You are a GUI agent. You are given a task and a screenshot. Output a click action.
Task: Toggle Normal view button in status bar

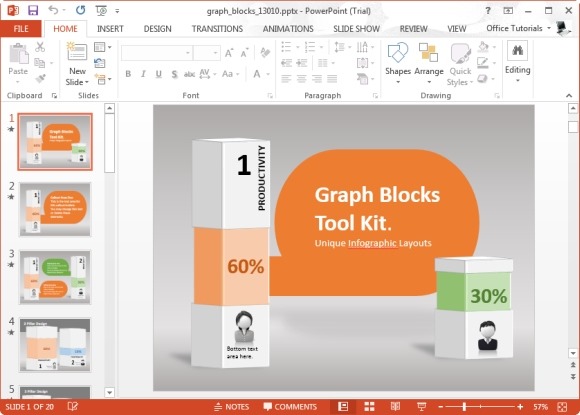tap(343, 406)
